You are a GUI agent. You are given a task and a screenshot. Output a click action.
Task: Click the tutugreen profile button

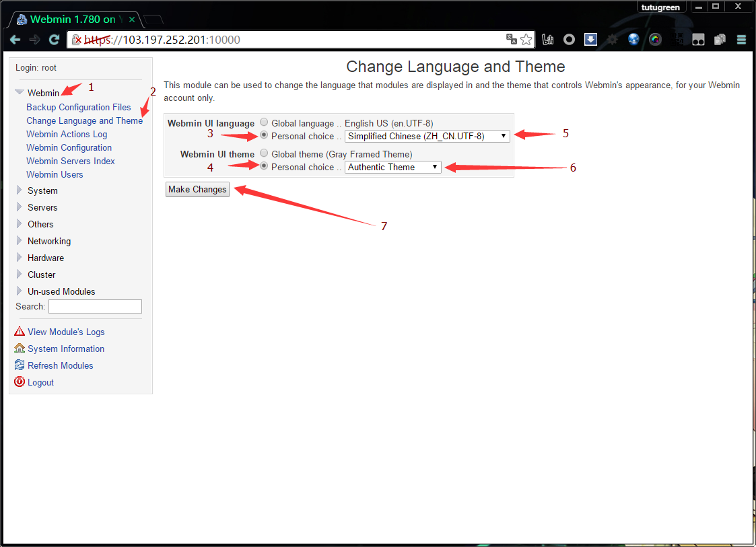[x=660, y=7]
